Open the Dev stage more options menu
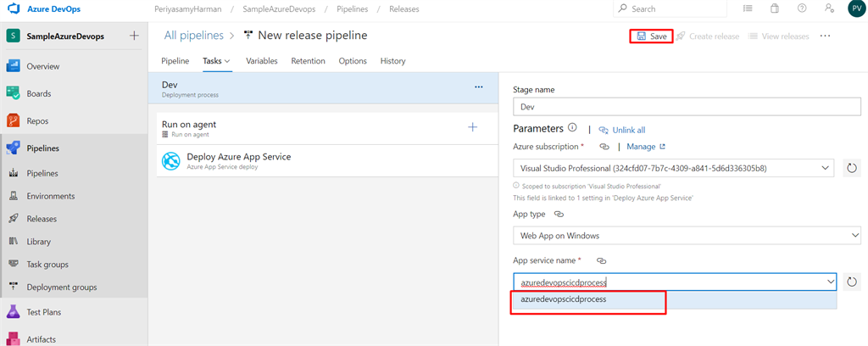Viewport: 868px width, 346px height. tap(478, 86)
